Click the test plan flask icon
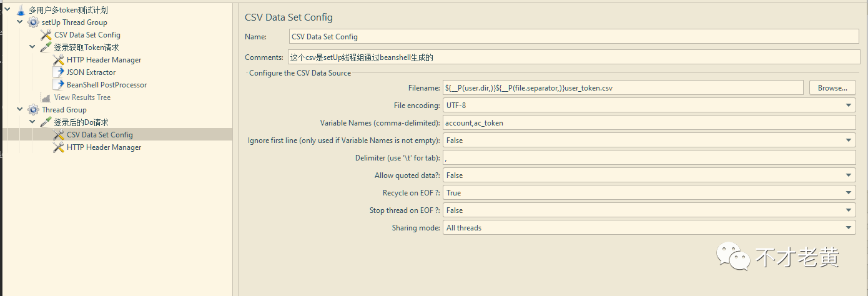 pos(21,10)
